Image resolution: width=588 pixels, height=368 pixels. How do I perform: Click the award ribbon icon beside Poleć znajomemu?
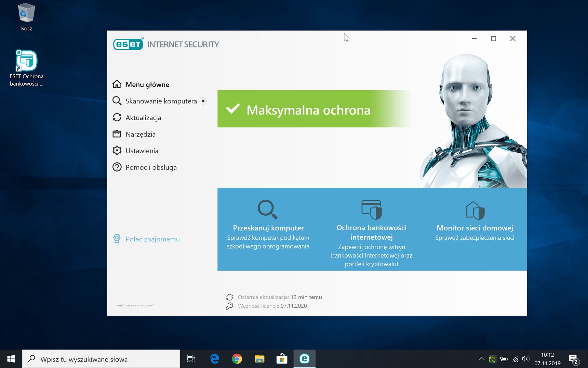click(117, 239)
